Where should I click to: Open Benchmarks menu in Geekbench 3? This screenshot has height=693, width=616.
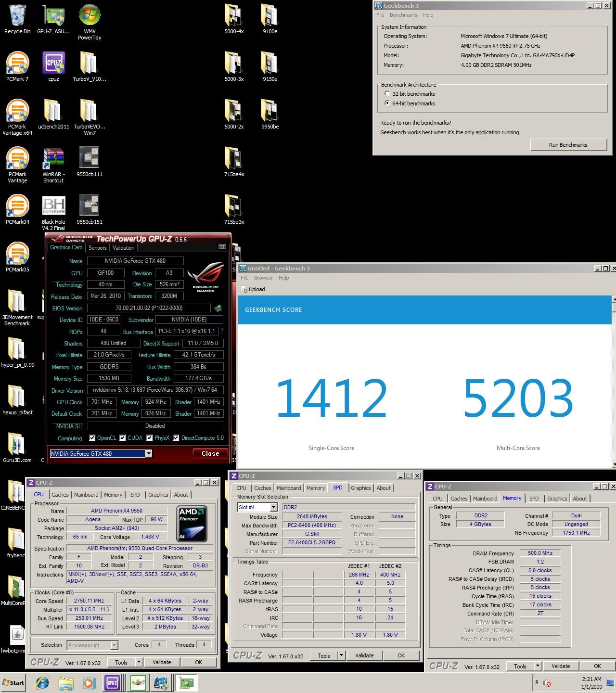point(403,15)
